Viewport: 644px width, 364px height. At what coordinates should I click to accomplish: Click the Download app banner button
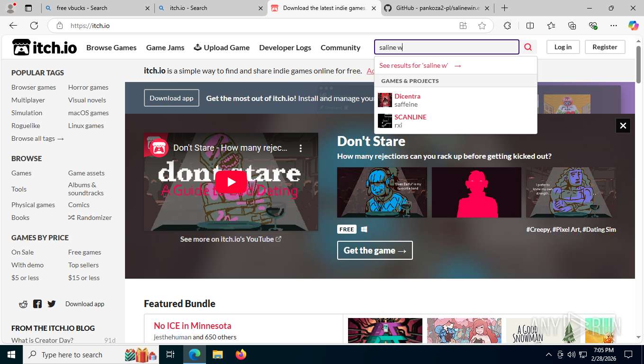click(171, 98)
